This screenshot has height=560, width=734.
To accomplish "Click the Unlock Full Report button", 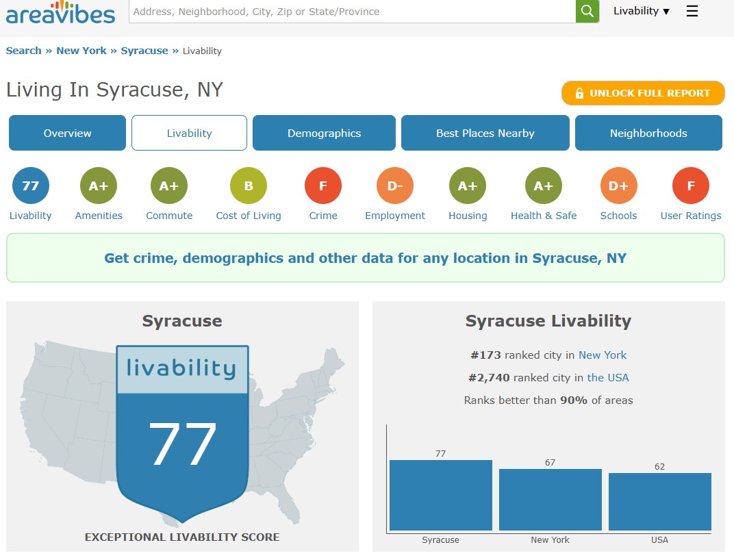I will click(643, 93).
